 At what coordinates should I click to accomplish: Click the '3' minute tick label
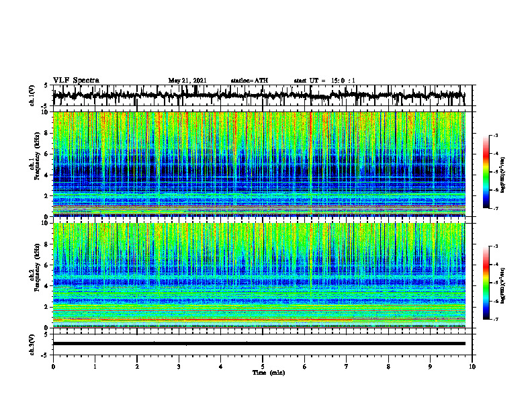(x=179, y=367)
